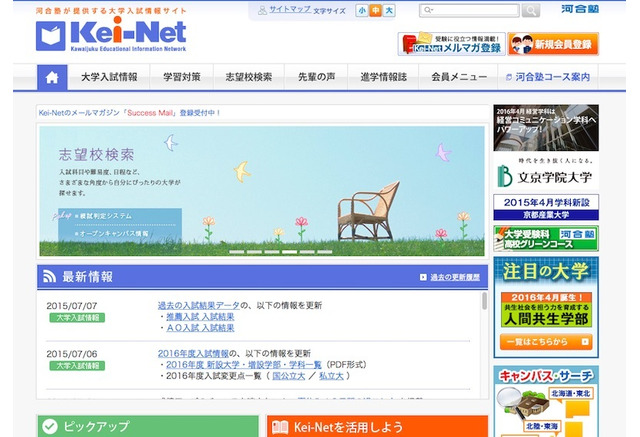Screen dimensions: 640x437
Task: Set text size to small 小
Action: pos(362,11)
